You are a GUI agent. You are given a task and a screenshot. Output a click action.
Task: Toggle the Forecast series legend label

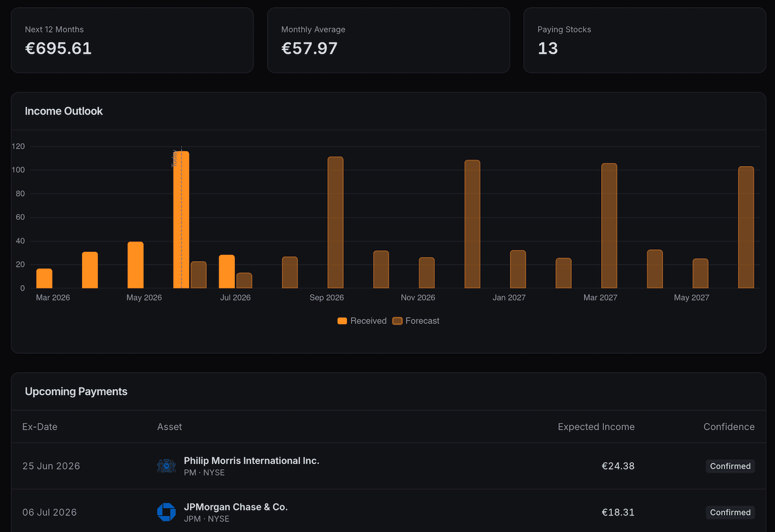click(422, 321)
